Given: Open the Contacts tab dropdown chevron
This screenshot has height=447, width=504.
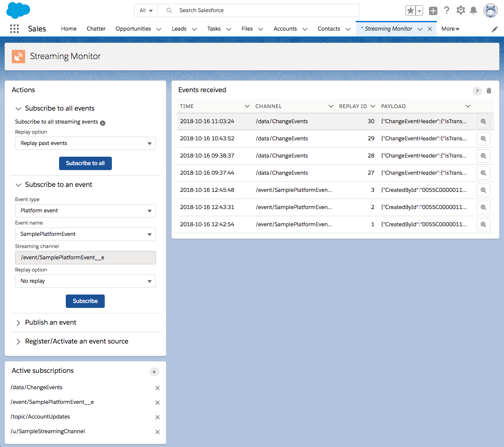Looking at the screenshot, I should (348, 29).
